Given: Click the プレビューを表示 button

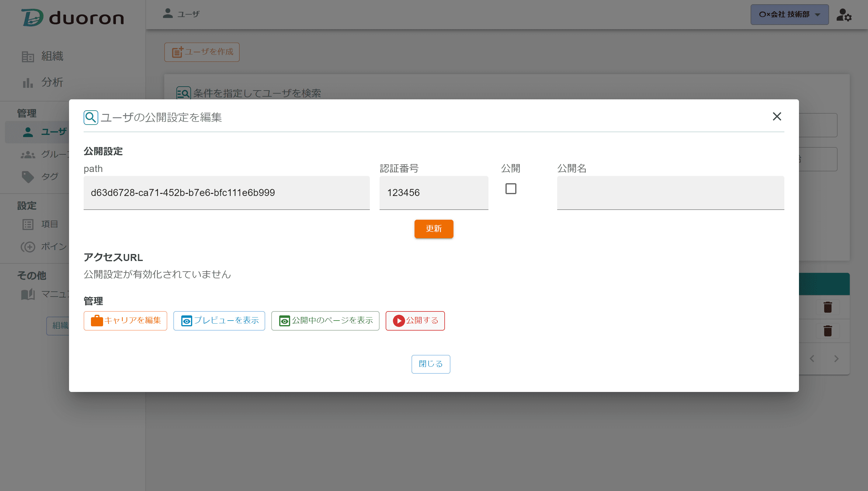Looking at the screenshot, I should click(219, 321).
